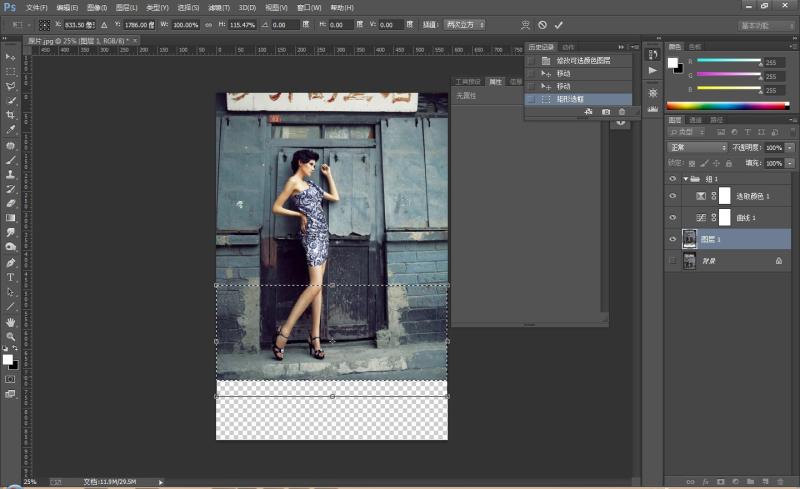Toggle lock position in Layers panel
Image resolution: width=800 pixels, height=489 pixels.
click(x=716, y=163)
